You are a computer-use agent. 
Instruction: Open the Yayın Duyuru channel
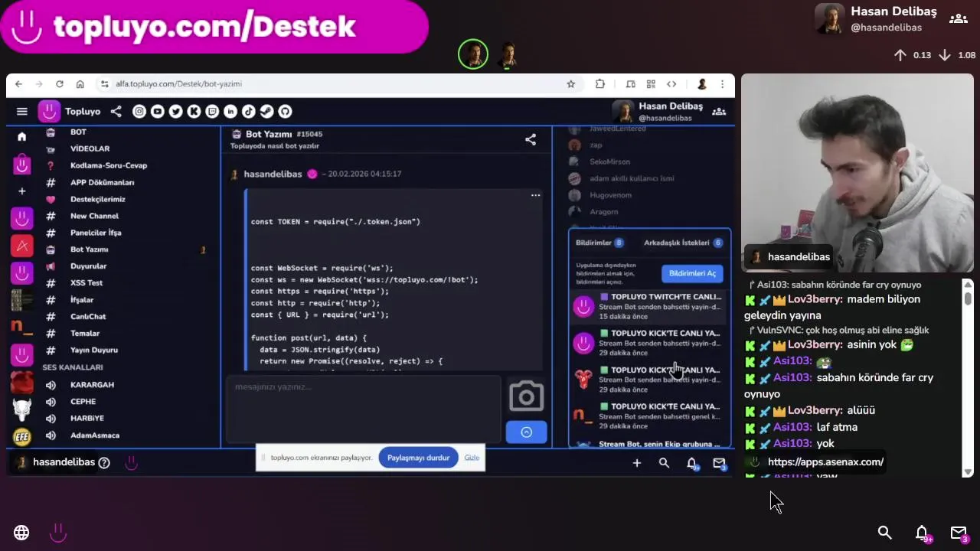pos(94,350)
